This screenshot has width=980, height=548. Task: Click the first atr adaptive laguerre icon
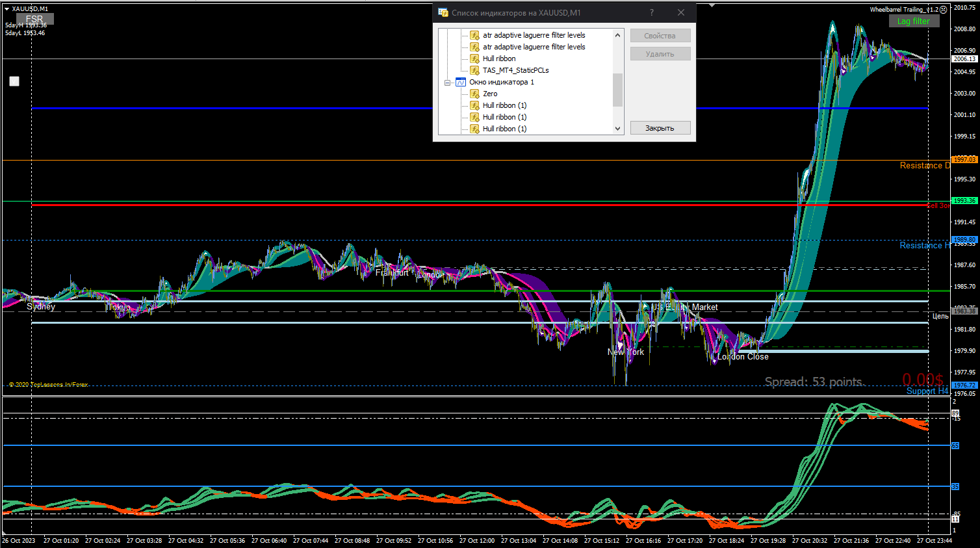click(x=475, y=35)
